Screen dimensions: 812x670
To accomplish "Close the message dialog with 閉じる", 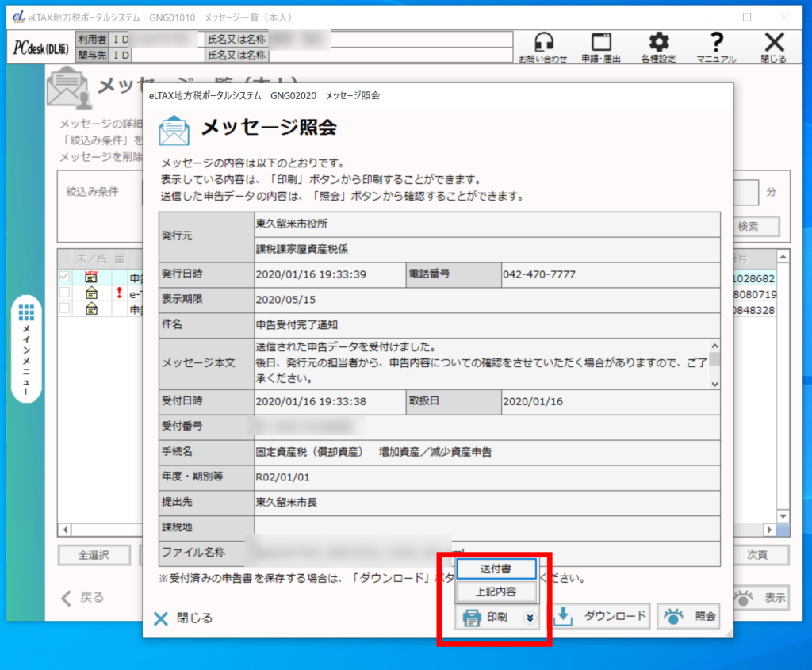I will (183, 618).
